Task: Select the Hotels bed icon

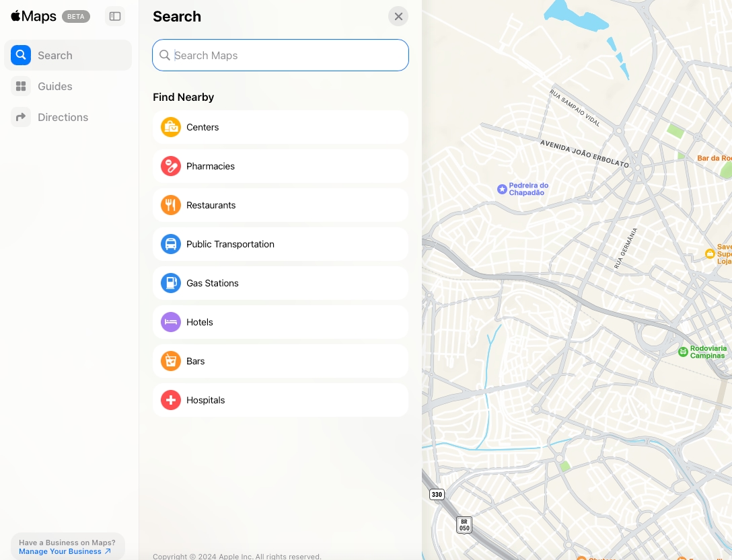Action: [171, 322]
